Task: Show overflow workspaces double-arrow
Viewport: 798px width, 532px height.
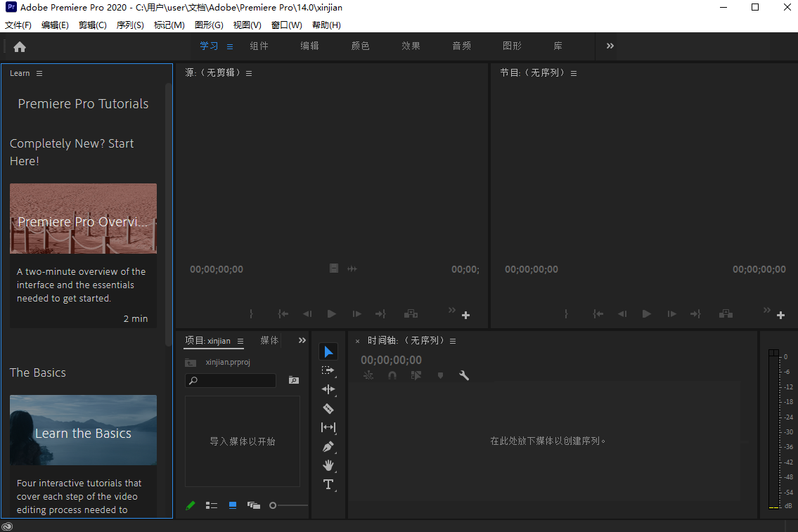Action: [x=610, y=46]
